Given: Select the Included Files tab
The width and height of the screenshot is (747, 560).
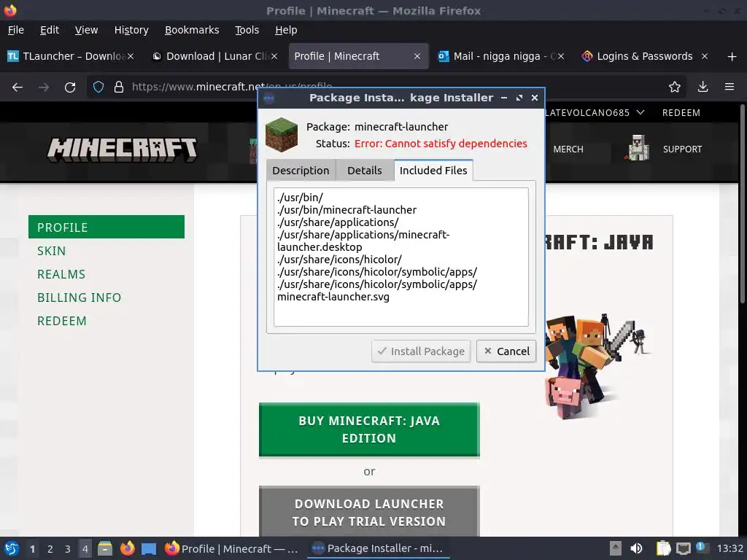Looking at the screenshot, I should point(433,171).
